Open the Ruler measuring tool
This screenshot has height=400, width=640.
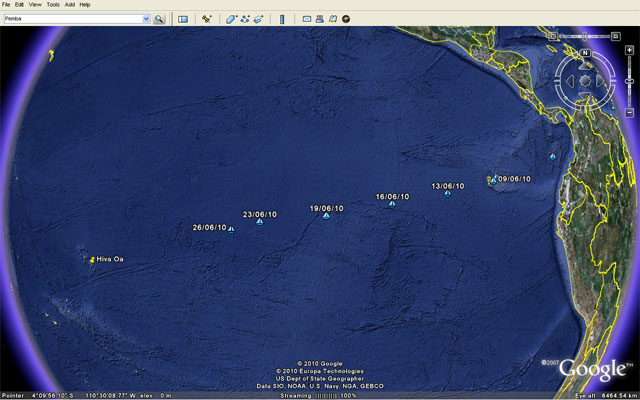pos(282,19)
